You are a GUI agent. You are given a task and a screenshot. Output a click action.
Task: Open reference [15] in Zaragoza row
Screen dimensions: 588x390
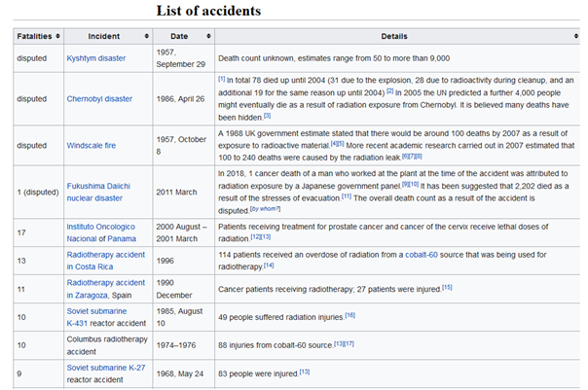pyautogui.click(x=447, y=287)
